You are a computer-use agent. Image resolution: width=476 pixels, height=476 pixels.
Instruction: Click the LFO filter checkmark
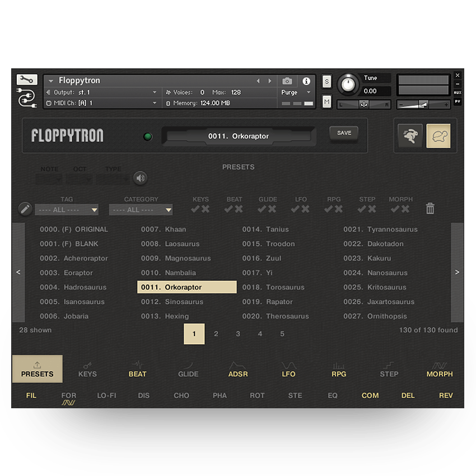pyautogui.click(x=295, y=209)
